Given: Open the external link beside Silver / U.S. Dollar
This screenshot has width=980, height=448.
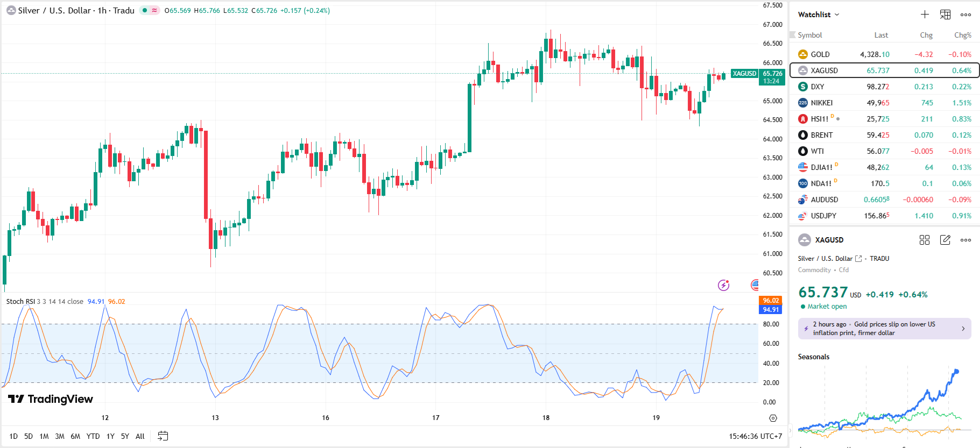Looking at the screenshot, I should coord(858,259).
